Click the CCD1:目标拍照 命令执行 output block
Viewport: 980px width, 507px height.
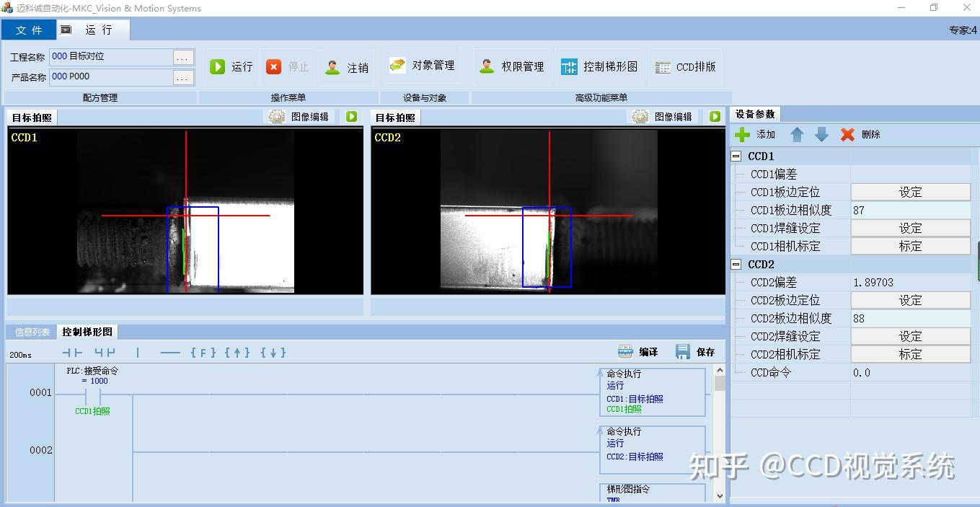click(x=652, y=392)
